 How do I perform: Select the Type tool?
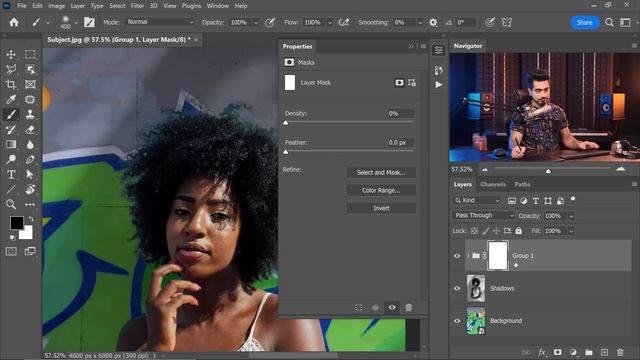click(x=11, y=174)
